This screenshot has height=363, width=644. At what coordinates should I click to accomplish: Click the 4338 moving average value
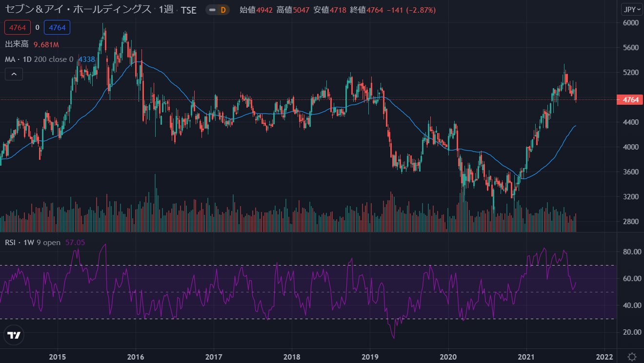coord(87,59)
